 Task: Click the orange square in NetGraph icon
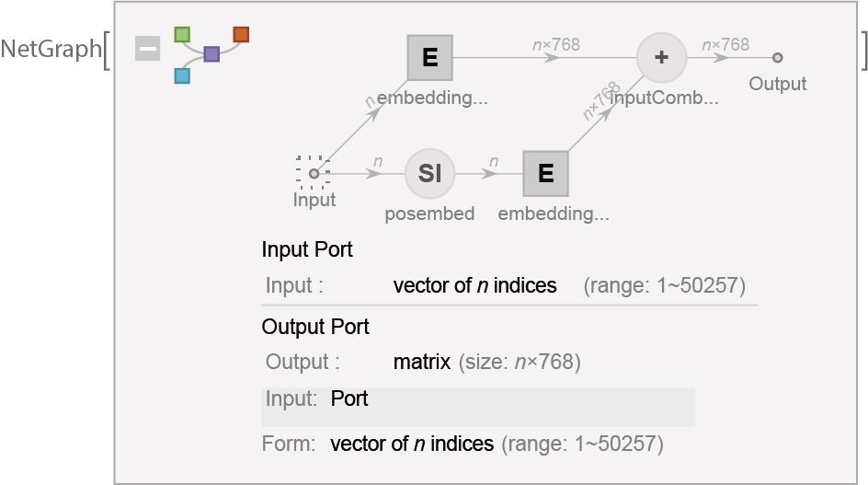(241, 35)
